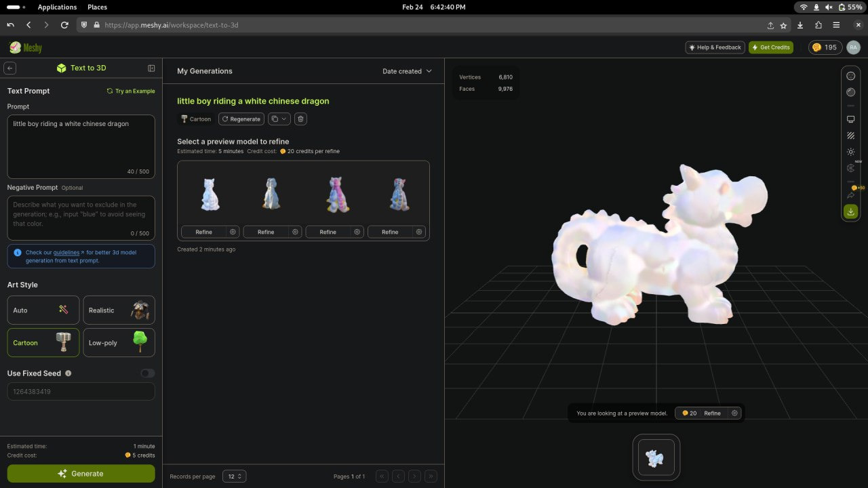This screenshot has height=488, width=868.
Task: Open the clock and calendar in top bar
Action: click(x=433, y=7)
